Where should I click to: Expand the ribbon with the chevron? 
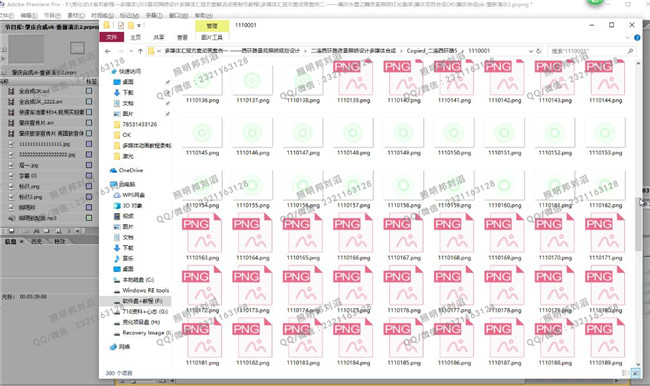coord(627,37)
